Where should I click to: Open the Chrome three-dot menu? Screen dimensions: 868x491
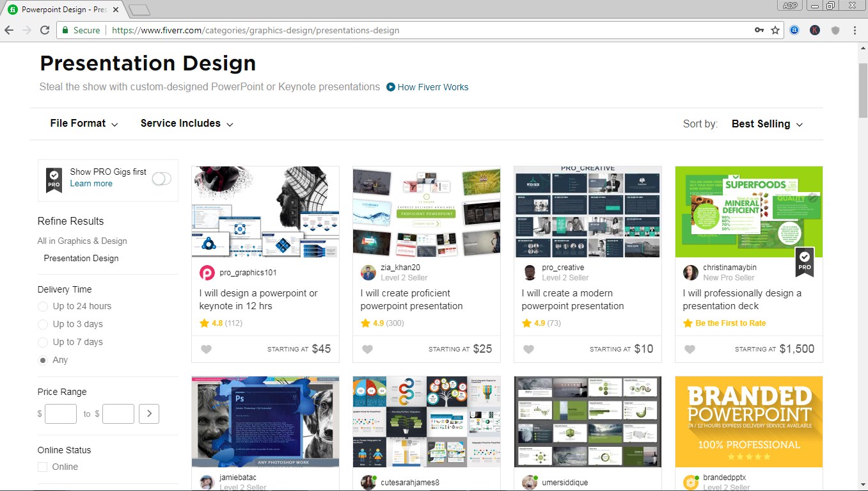pyautogui.click(x=855, y=30)
